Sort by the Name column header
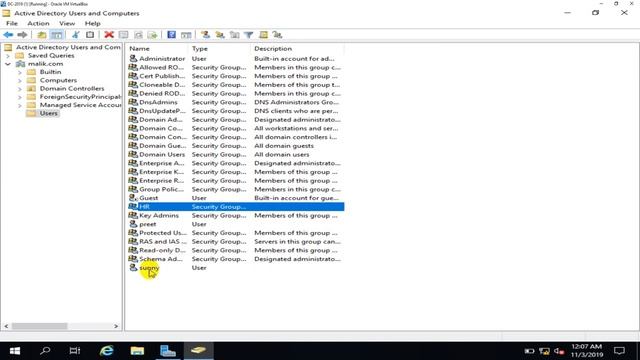Image resolution: width=640 pixels, height=360 pixels. click(157, 49)
